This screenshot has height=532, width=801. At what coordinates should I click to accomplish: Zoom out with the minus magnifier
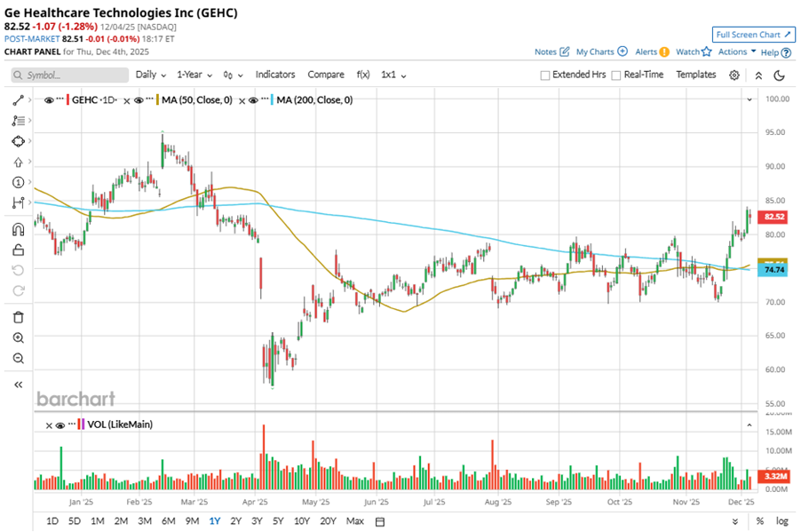(18, 358)
